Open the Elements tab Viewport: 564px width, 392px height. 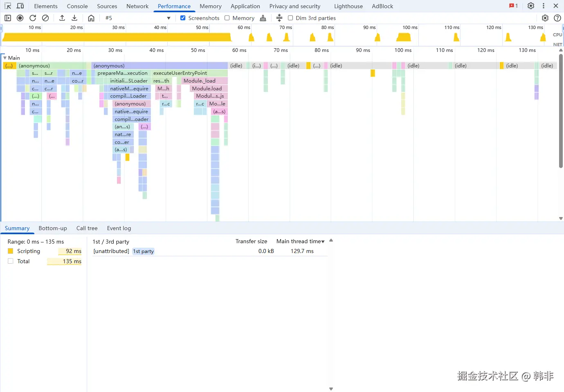click(x=46, y=6)
